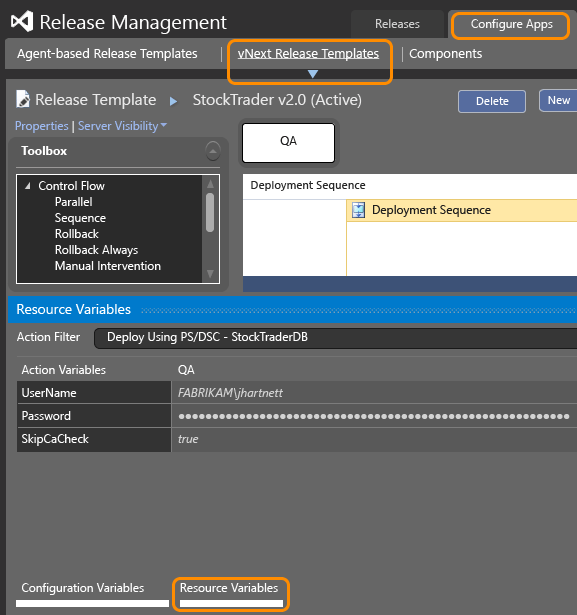This screenshot has width=577, height=615.
Task: Click the arrow beside Release Template breadcrumb
Action: click(173, 101)
